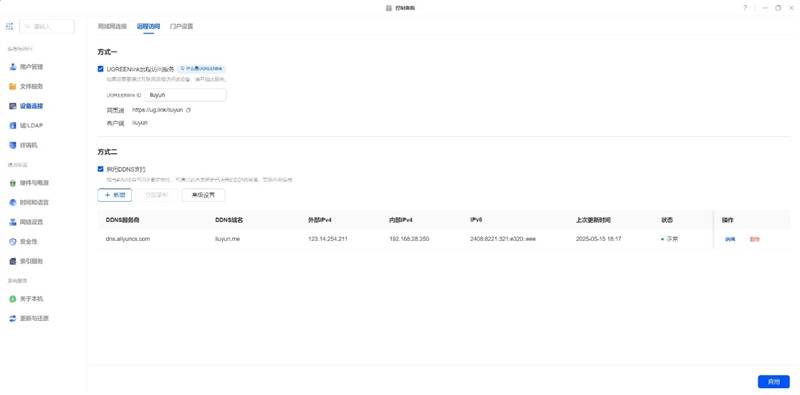Viewport: 800px width, 395px height.
Task: Toggle the UGREENlink remote access checkbox
Action: [x=101, y=68]
